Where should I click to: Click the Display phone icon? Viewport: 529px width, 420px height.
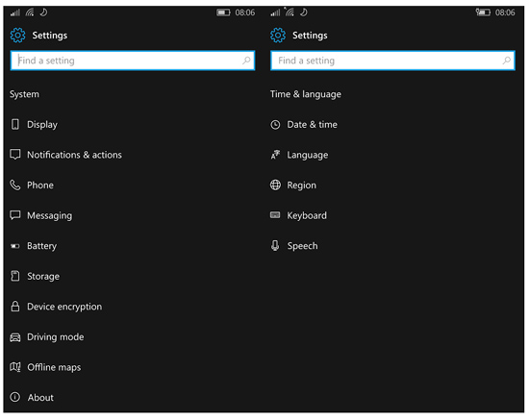(15, 124)
